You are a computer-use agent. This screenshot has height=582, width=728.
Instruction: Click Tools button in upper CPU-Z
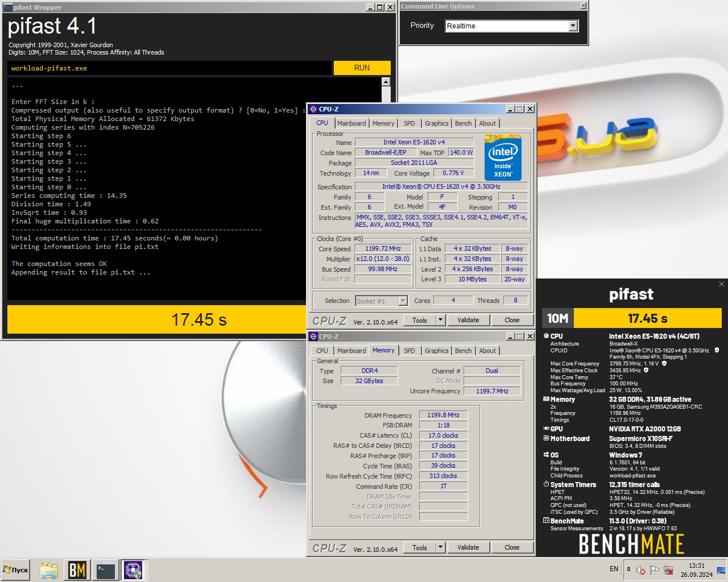coord(420,320)
